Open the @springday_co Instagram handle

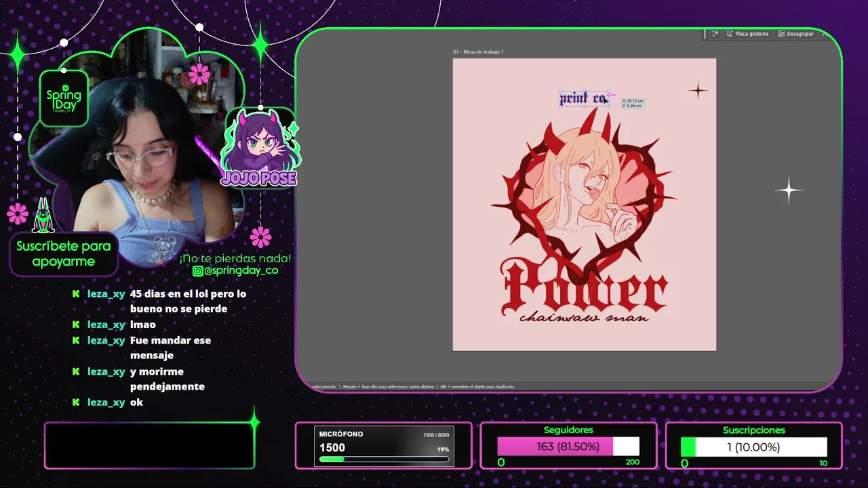click(x=241, y=271)
